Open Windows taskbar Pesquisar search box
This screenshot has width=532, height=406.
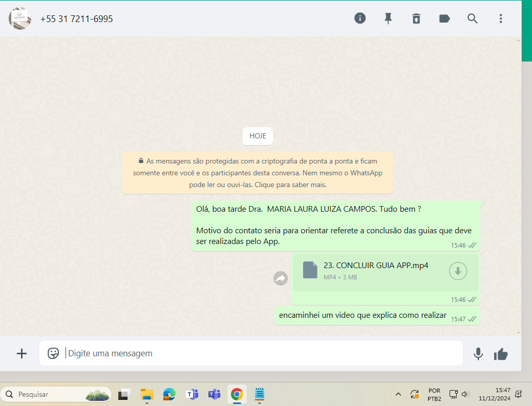point(56,394)
